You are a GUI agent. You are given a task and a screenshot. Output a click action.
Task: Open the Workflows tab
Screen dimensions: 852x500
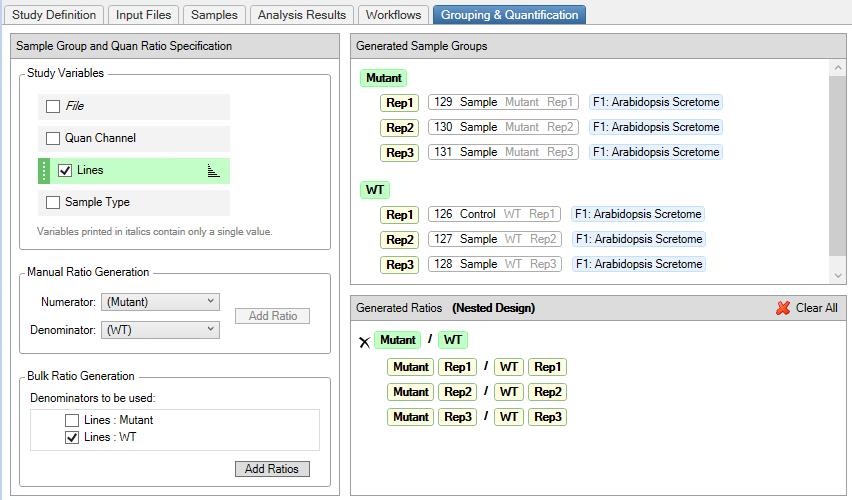click(x=393, y=15)
